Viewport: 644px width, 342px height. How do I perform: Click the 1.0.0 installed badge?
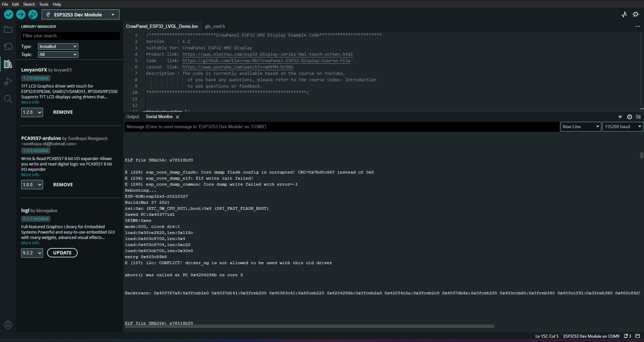[36, 151]
